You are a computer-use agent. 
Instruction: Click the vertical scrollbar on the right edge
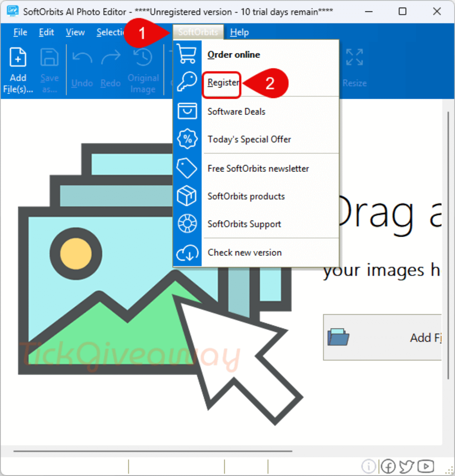pos(448,245)
